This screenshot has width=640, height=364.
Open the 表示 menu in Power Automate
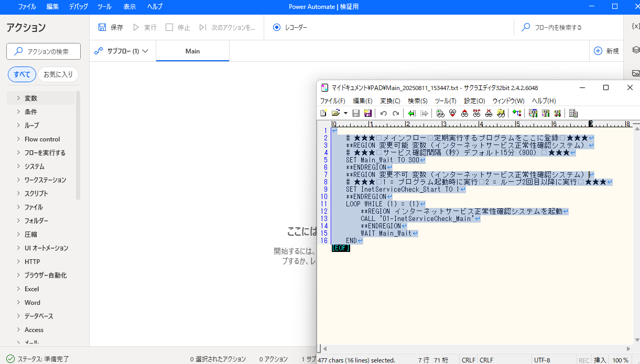point(129,7)
